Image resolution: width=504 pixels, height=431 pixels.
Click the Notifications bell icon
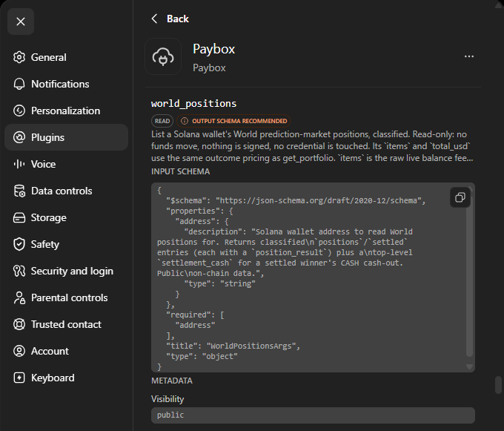point(19,84)
